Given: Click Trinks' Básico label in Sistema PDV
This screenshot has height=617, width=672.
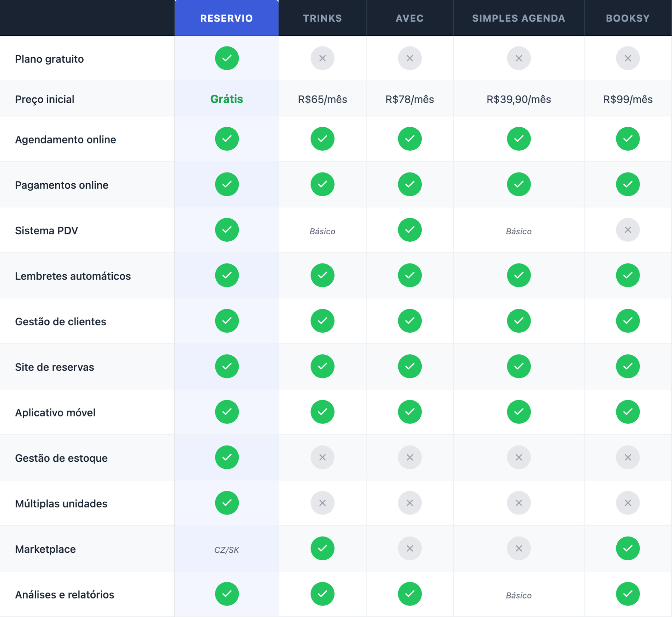Looking at the screenshot, I should click(322, 231).
